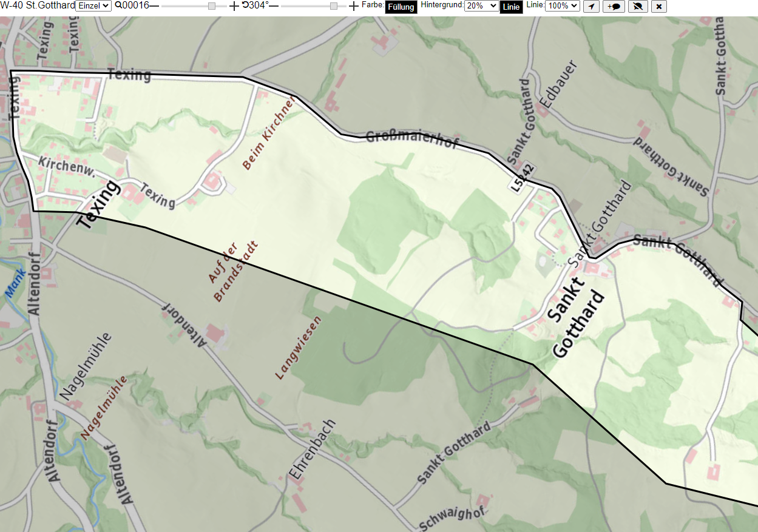Add a comment with speech bubble button
Image resolution: width=758 pixels, height=532 pixels.
(x=614, y=6)
